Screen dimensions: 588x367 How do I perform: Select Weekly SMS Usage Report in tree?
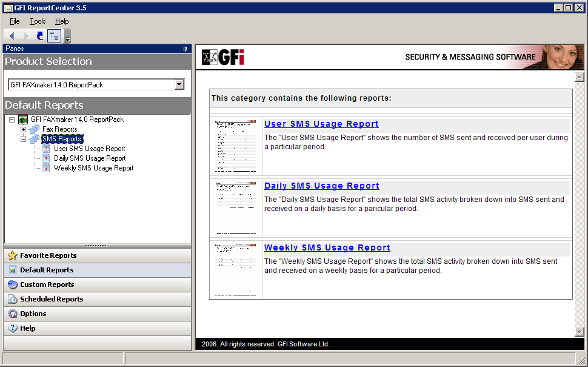click(x=94, y=168)
